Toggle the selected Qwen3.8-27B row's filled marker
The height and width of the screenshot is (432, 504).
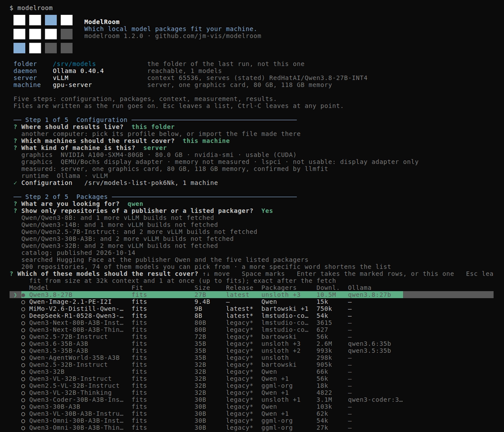pyautogui.click(x=23, y=295)
